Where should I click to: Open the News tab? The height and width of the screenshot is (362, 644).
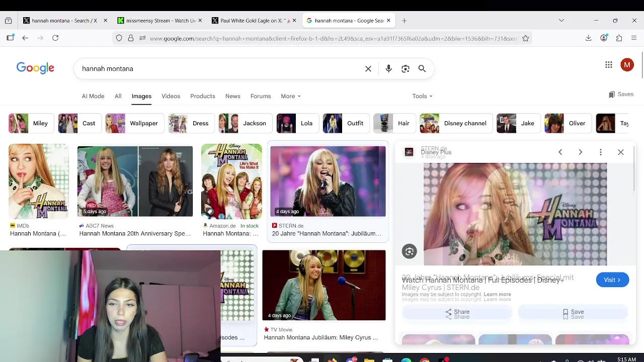[x=232, y=96]
